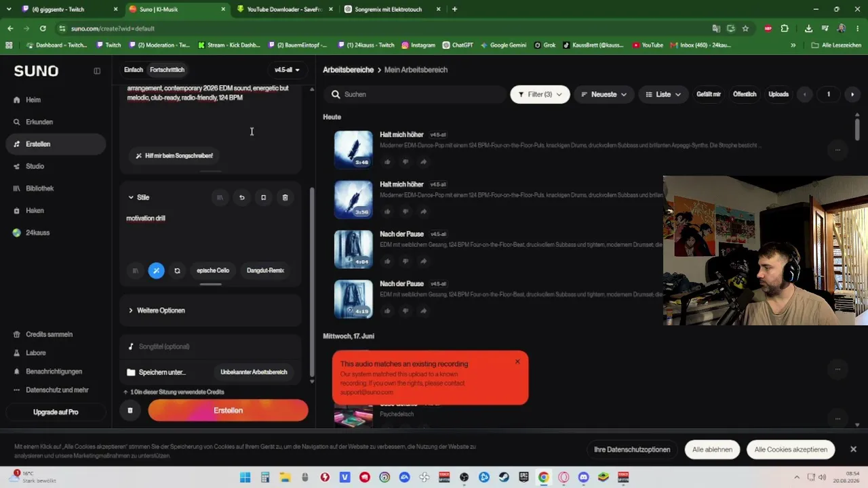
Task: Click the create panel scrollbar
Action: pos(312,281)
